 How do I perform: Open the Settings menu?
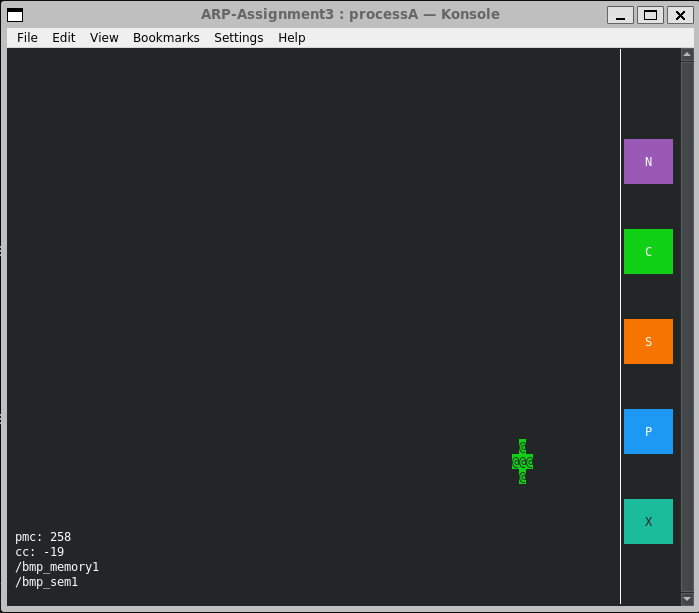(238, 38)
